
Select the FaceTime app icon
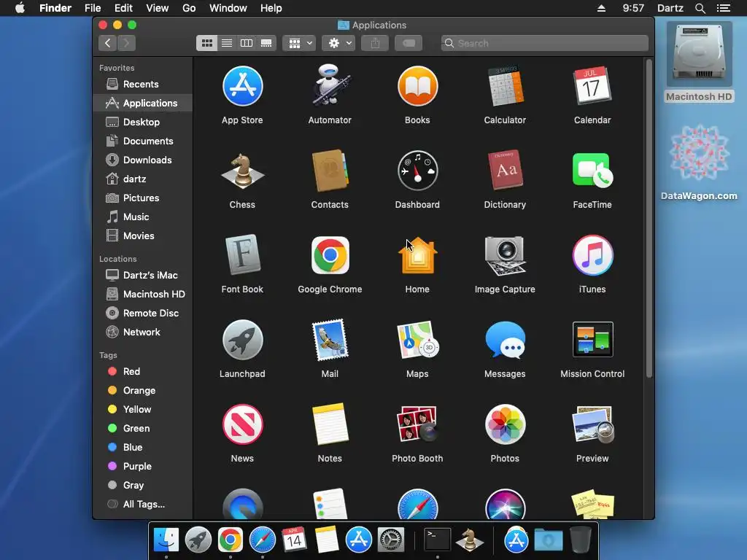pyautogui.click(x=592, y=171)
